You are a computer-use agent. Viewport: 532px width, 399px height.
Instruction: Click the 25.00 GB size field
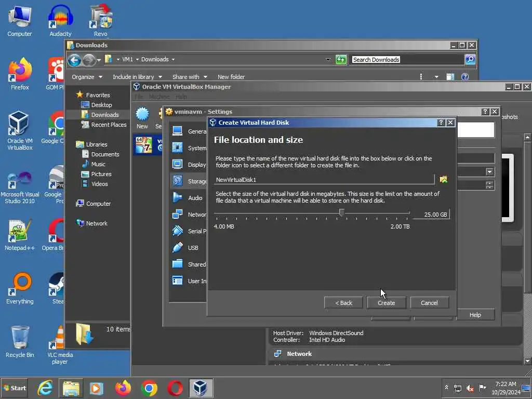coord(432,215)
